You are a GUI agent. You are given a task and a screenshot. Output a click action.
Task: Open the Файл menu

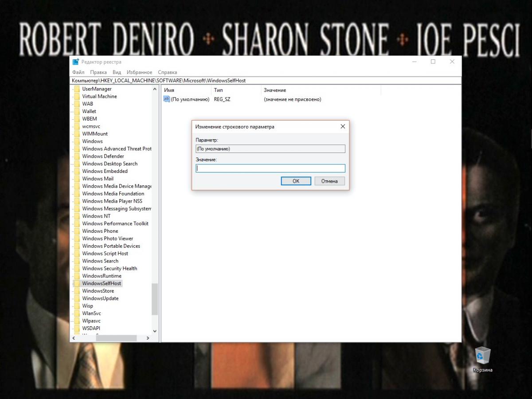pos(78,72)
